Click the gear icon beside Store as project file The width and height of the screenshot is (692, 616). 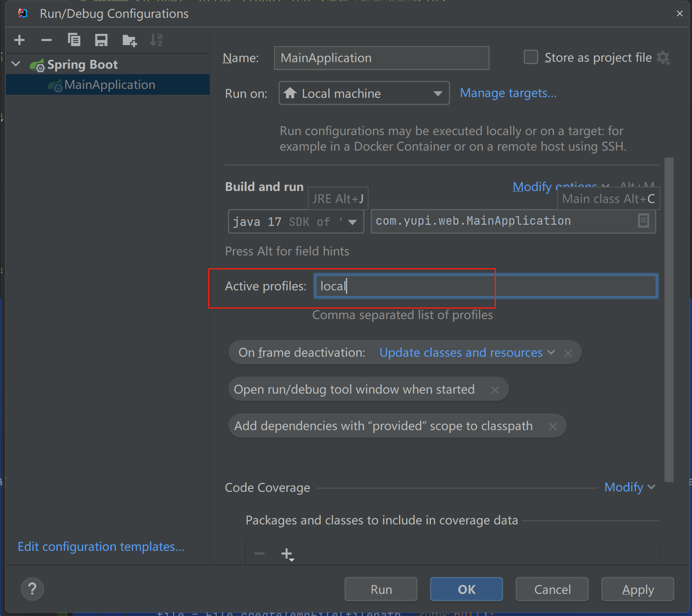(x=663, y=58)
